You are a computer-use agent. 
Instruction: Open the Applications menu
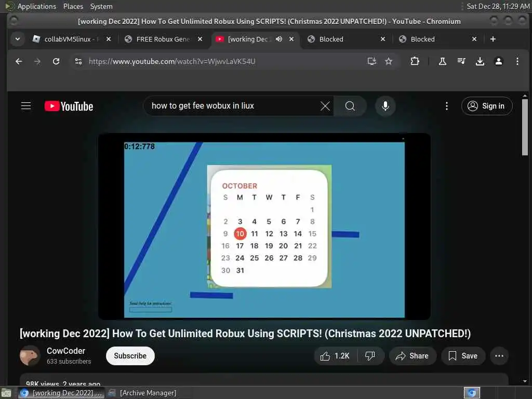(x=37, y=6)
